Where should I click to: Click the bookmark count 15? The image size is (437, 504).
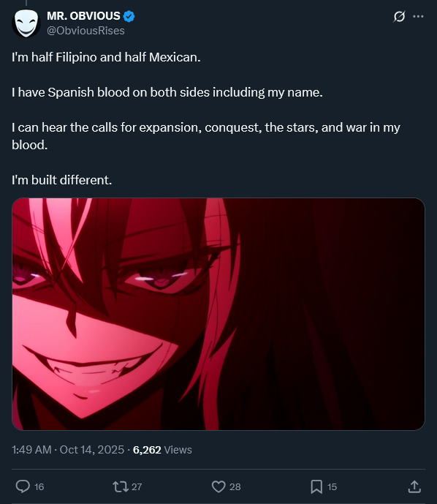(x=332, y=486)
